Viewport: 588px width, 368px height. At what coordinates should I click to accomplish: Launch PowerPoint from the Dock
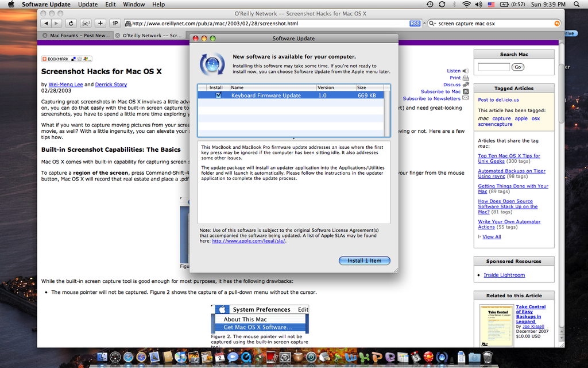point(377,356)
